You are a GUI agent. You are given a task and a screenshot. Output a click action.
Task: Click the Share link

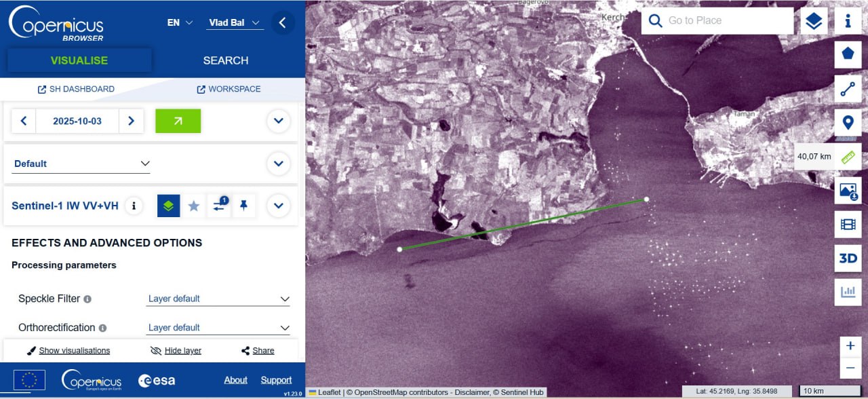(x=258, y=351)
